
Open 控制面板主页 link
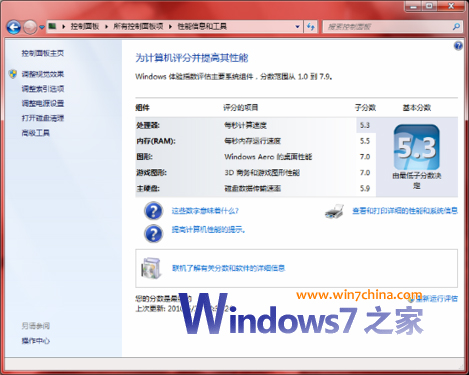[43, 53]
